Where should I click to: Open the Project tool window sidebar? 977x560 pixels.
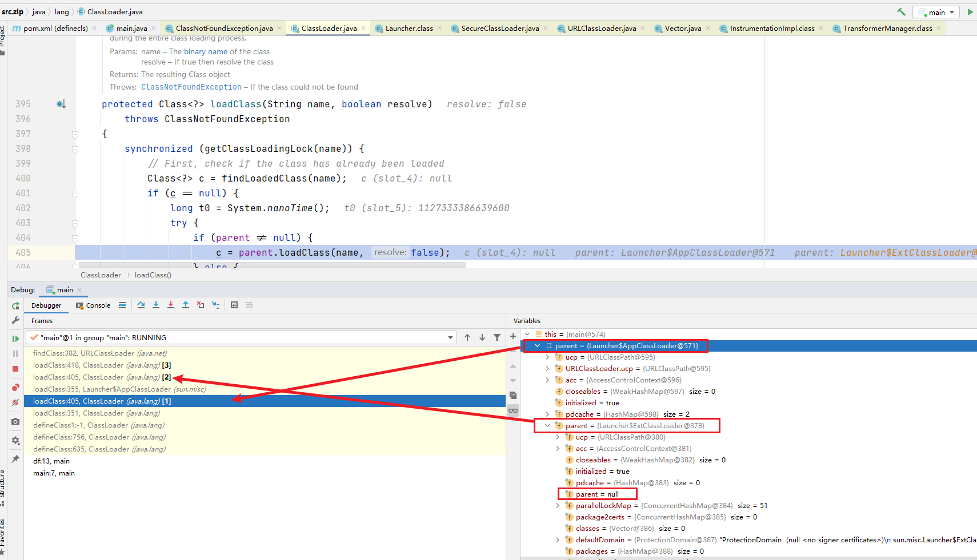[x=3, y=40]
